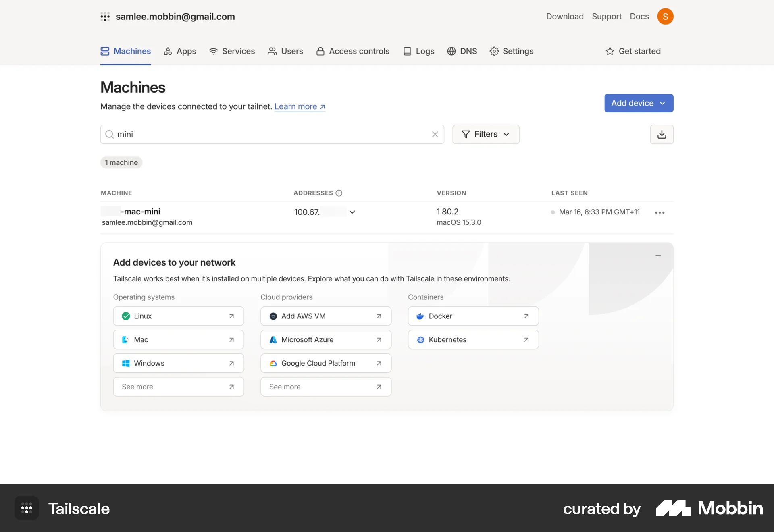774x532 pixels.
Task: Click the export machines download icon
Action: point(662,134)
